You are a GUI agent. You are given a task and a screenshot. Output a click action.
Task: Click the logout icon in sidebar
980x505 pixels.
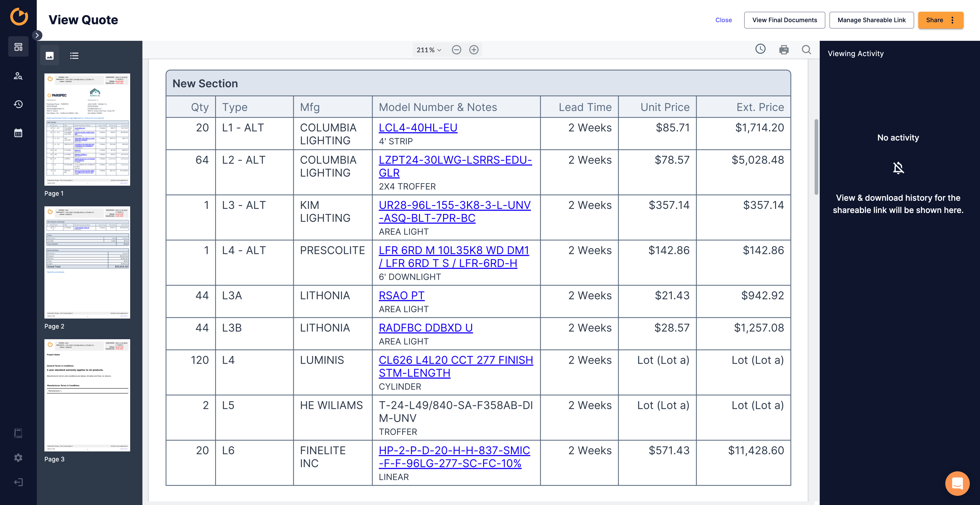18,482
